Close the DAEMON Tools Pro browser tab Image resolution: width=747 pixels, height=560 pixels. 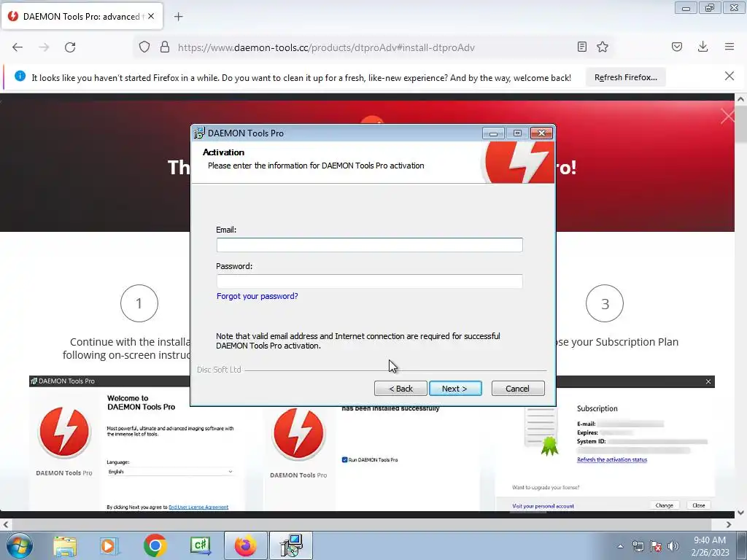[151, 16]
